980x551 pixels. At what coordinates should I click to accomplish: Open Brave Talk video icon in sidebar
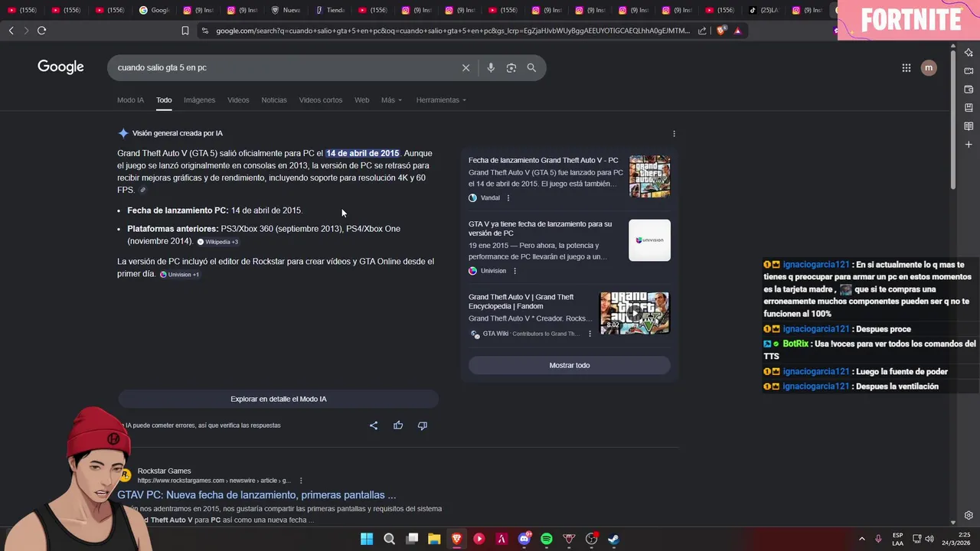(969, 71)
